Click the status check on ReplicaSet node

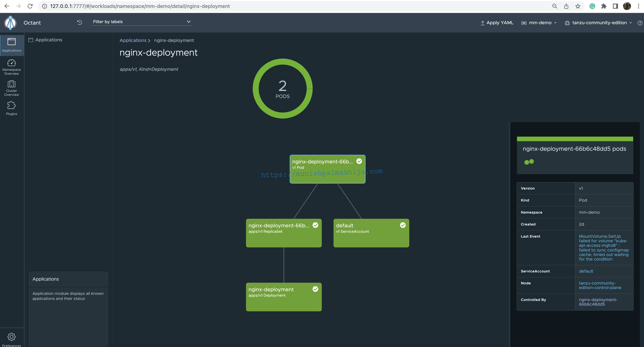point(315,225)
